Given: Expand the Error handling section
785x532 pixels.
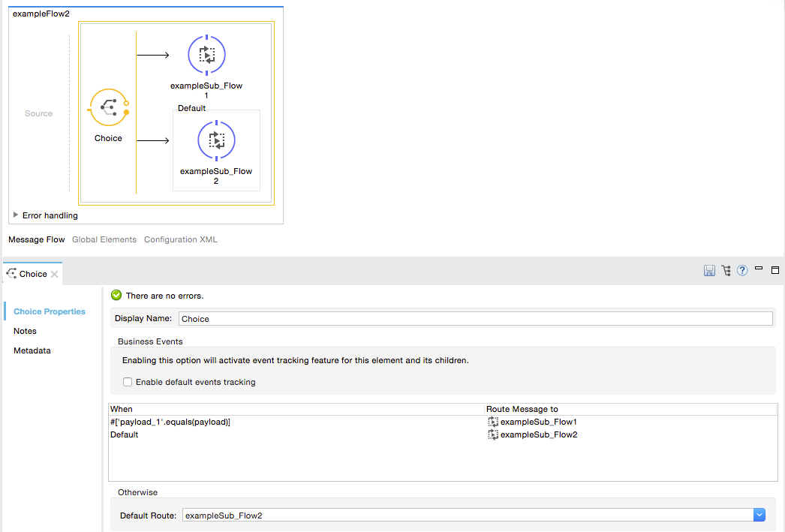Looking at the screenshot, I should (x=16, y=215).
